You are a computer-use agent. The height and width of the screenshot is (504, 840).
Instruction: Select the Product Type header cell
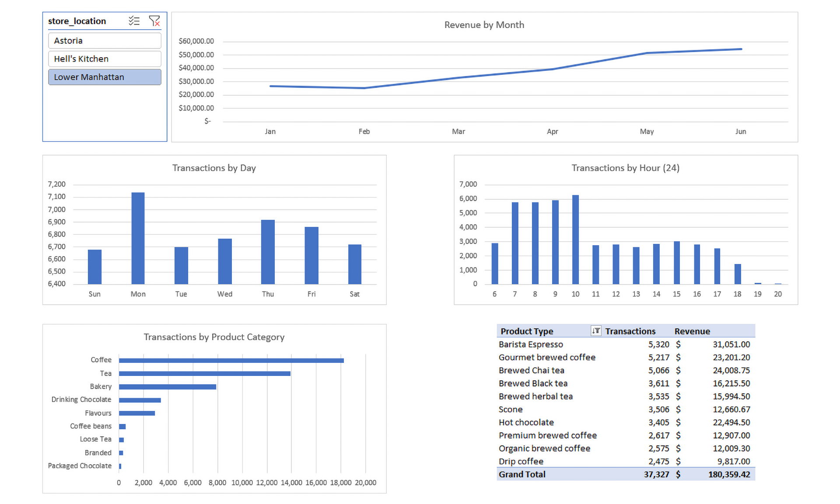click(x=527, y=331)
